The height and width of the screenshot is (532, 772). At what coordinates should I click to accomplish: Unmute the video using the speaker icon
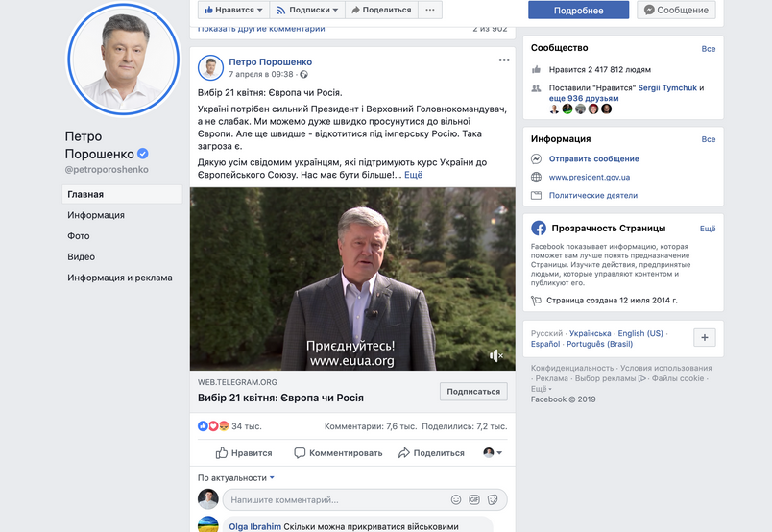(x=495, y=356)
